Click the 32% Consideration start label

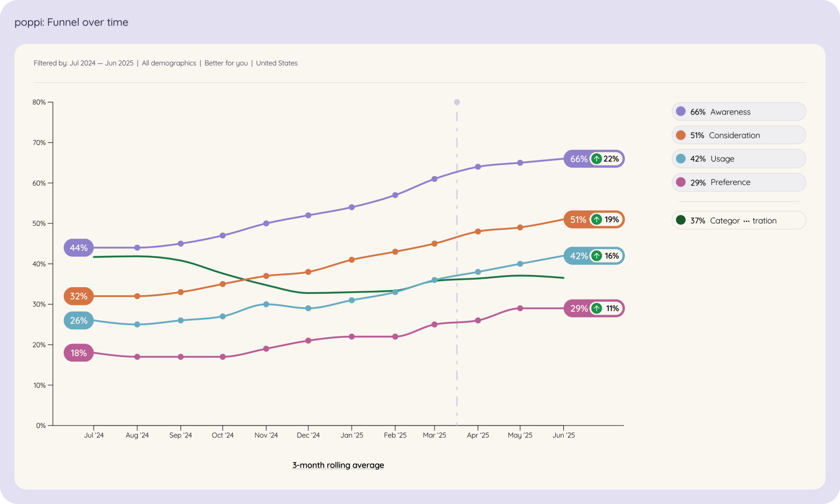click(79, 296)
